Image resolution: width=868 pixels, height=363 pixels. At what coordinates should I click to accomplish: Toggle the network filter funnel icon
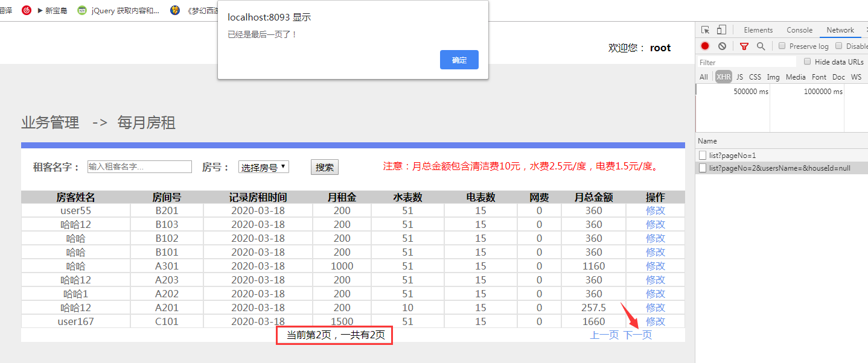[x=744, y=46]
